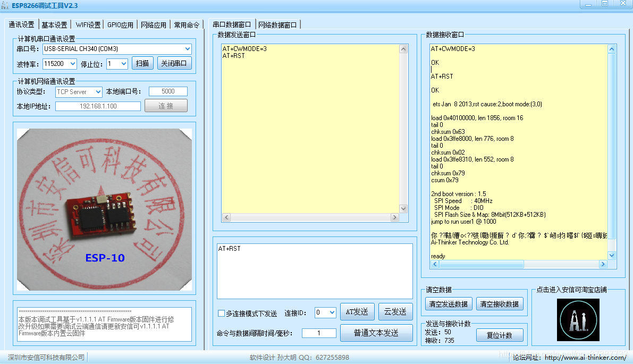This screenshot has height=364, width=633.
Task: Click the command input box containing AT+RST
Action: tap(315, 271)
